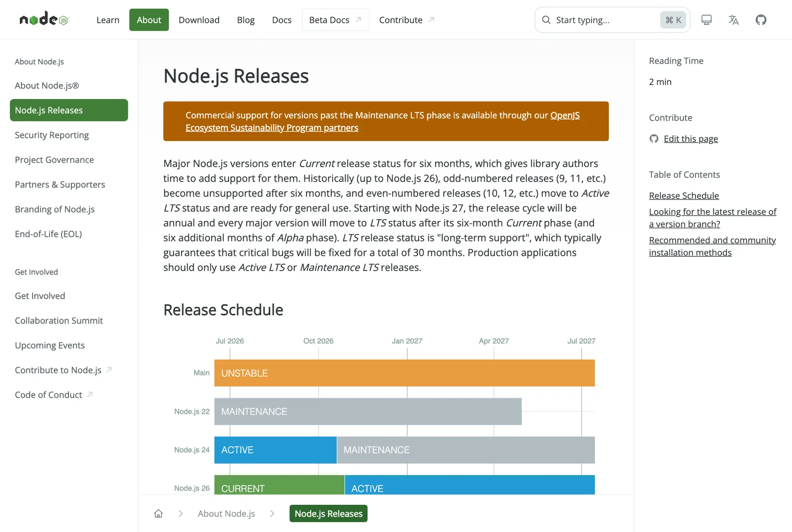
Task: Open Project Governance sidebar link
Action: click(54, 159)
